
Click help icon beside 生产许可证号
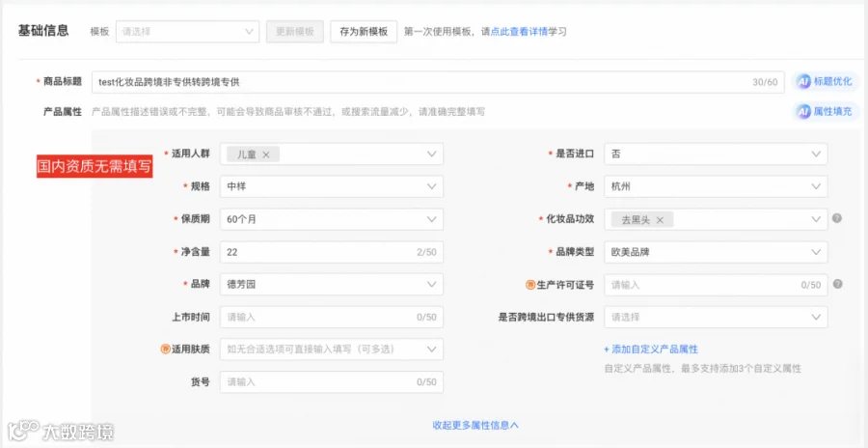(837, 284)
